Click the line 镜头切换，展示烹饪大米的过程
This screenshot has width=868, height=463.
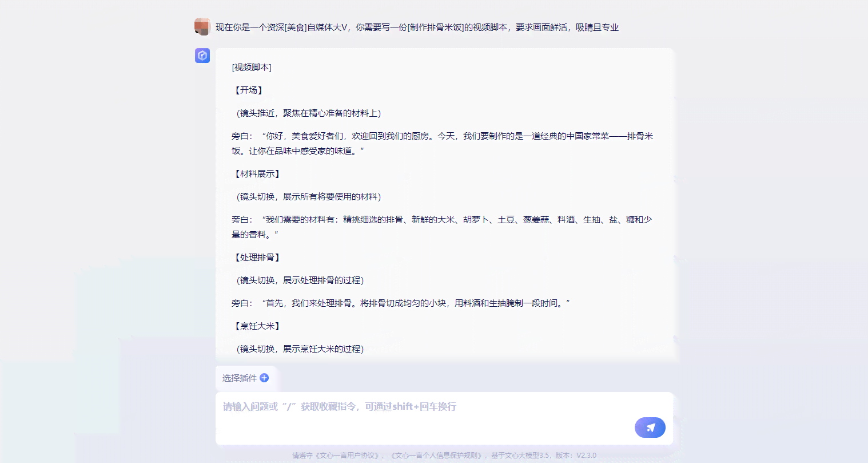300,349
